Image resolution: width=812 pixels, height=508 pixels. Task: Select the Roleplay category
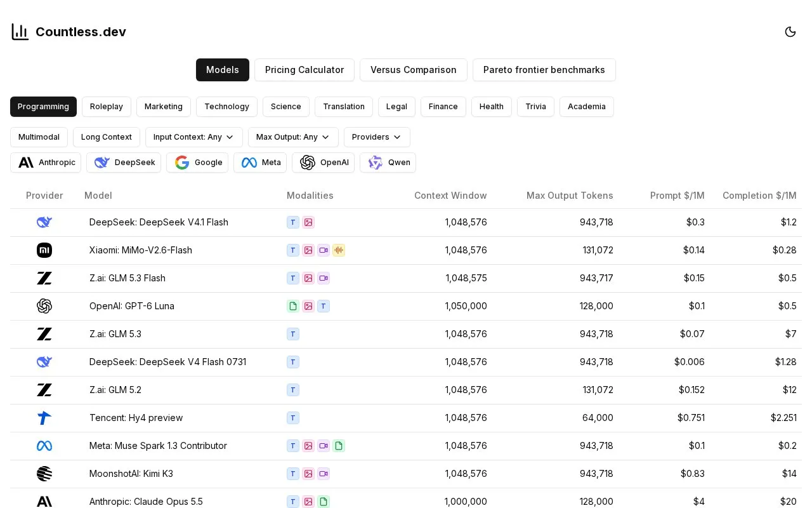coord(107,107)
